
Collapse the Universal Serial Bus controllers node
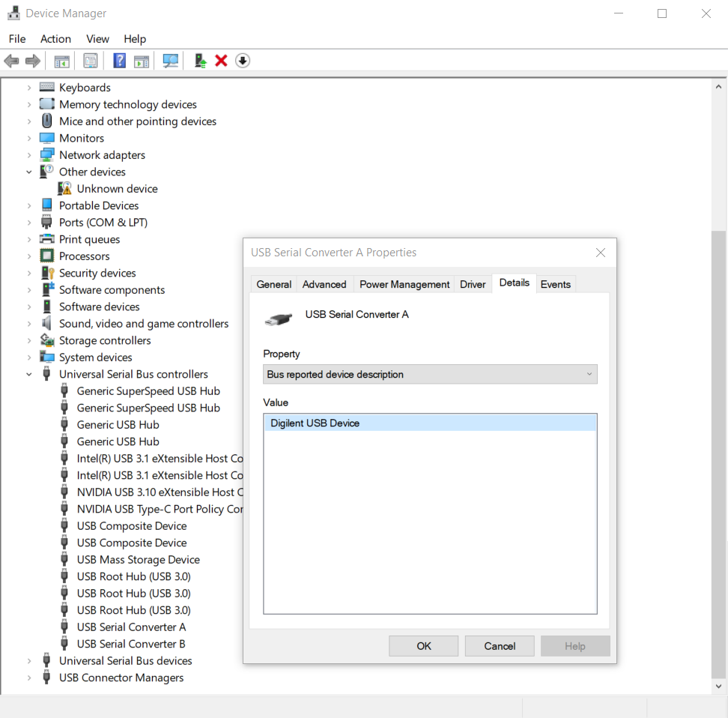[x=29, y=375]
